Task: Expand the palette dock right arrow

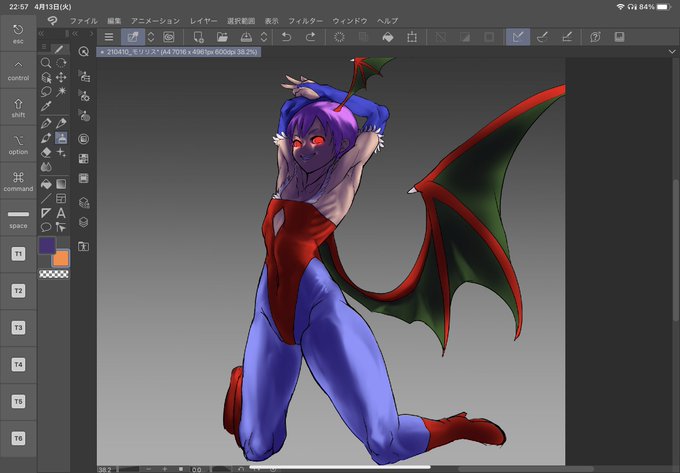Action: click(92, 33)
